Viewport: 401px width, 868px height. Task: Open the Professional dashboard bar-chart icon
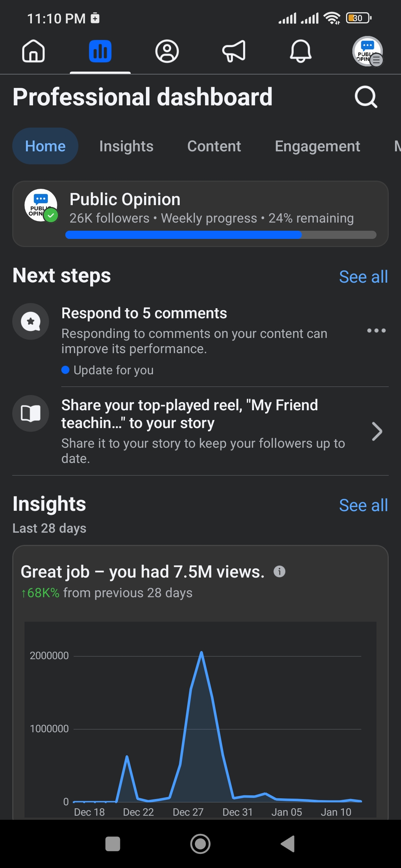pyautogui.click(x=100, y=51)
